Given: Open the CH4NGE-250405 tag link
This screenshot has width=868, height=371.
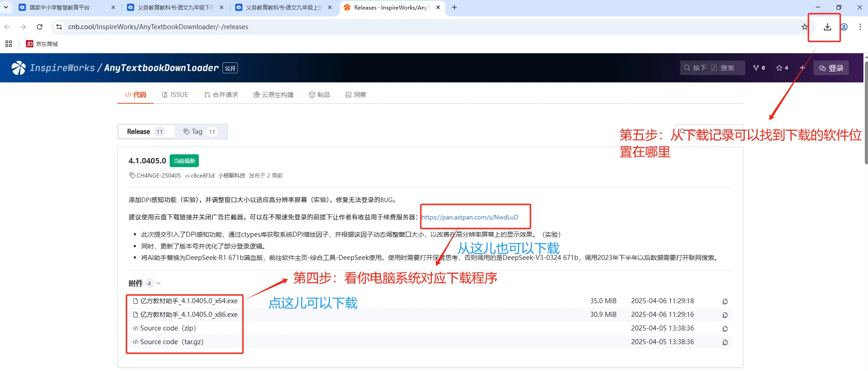Looking at the screenshot, I should click(x=155, y=175).
